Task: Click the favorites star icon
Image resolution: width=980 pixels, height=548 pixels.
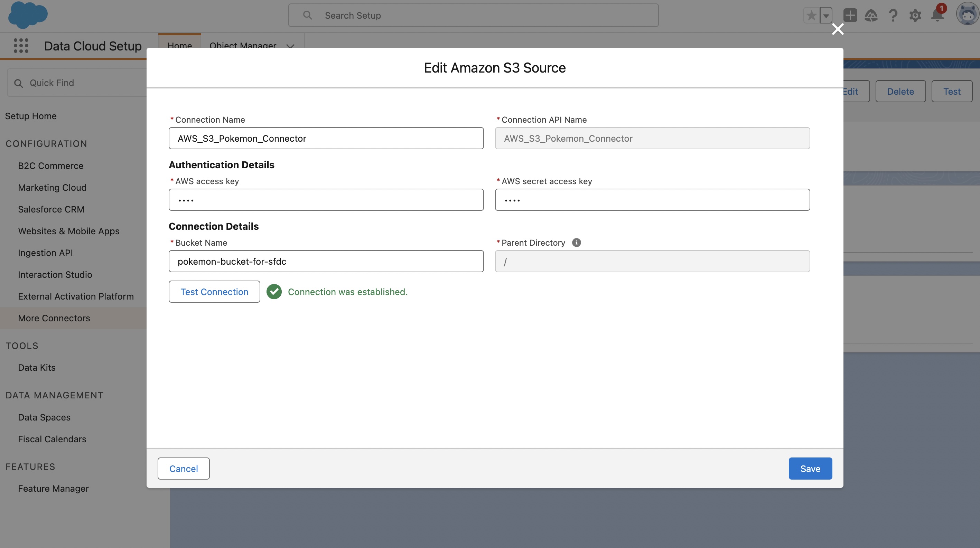Action: click(811, 16)
